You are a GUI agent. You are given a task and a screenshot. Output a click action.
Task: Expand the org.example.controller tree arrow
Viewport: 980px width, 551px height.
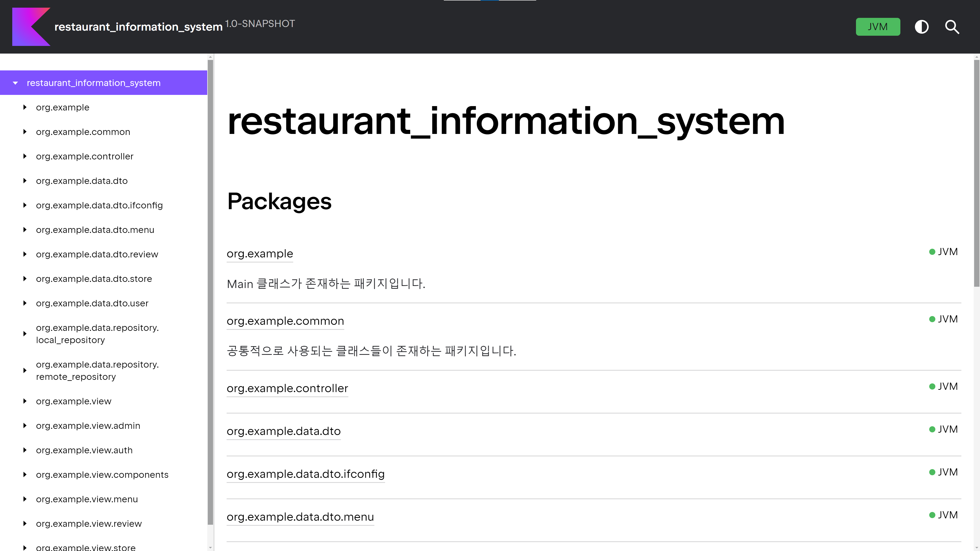[25, 156]
